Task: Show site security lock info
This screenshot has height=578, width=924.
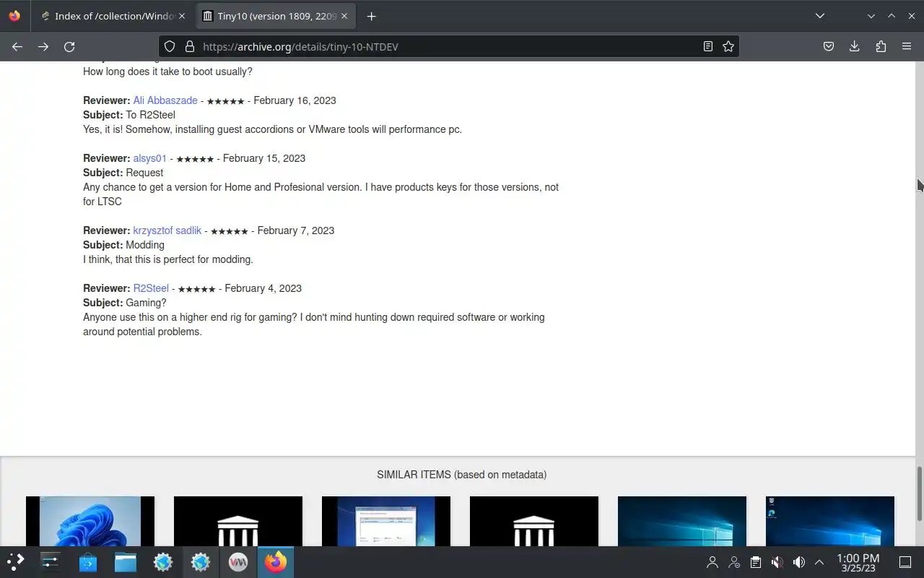Action: click(190, 46)
